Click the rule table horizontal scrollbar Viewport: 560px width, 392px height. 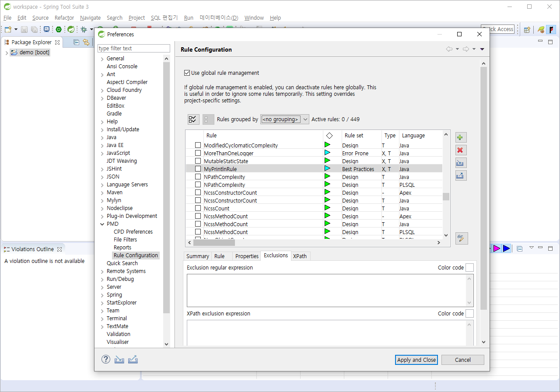coord(314,242)
